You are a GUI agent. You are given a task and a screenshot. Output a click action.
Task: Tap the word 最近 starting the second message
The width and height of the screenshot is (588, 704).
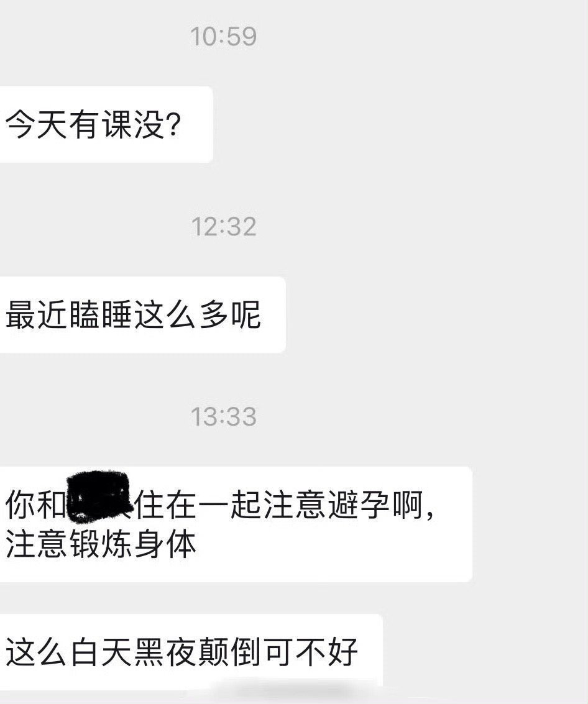click(37, 315)
